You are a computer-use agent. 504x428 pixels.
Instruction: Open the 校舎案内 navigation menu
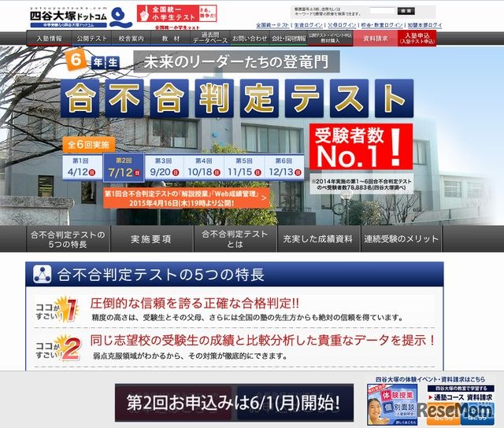(x=132, y=39)
